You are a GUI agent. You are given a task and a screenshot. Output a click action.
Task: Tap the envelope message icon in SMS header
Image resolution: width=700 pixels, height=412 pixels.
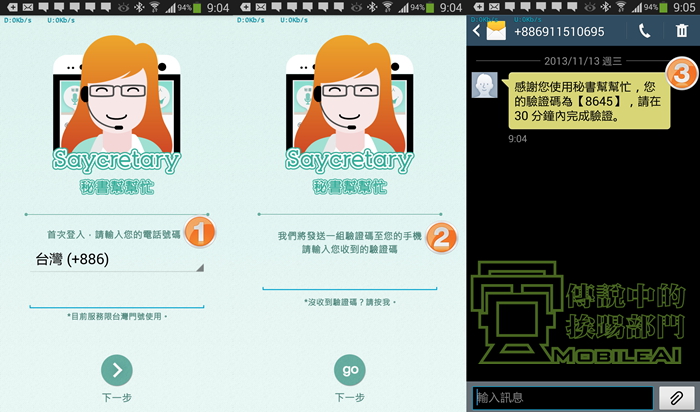[496, 31]
